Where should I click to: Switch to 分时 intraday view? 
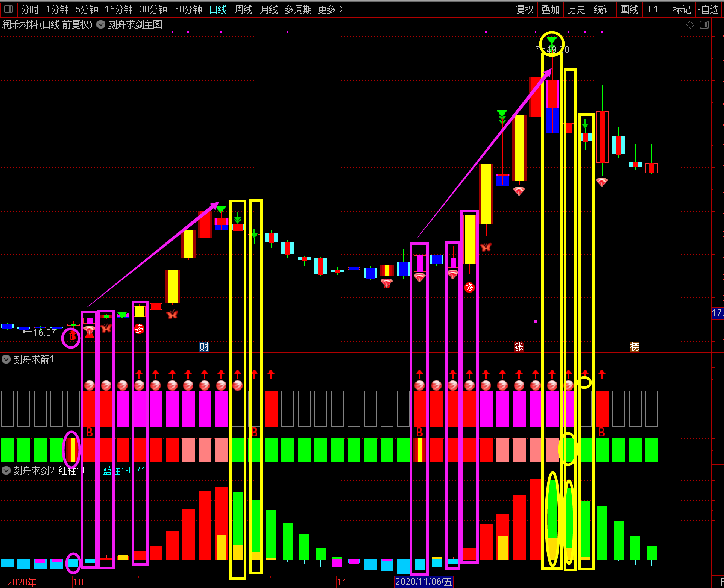pos(30,9)
